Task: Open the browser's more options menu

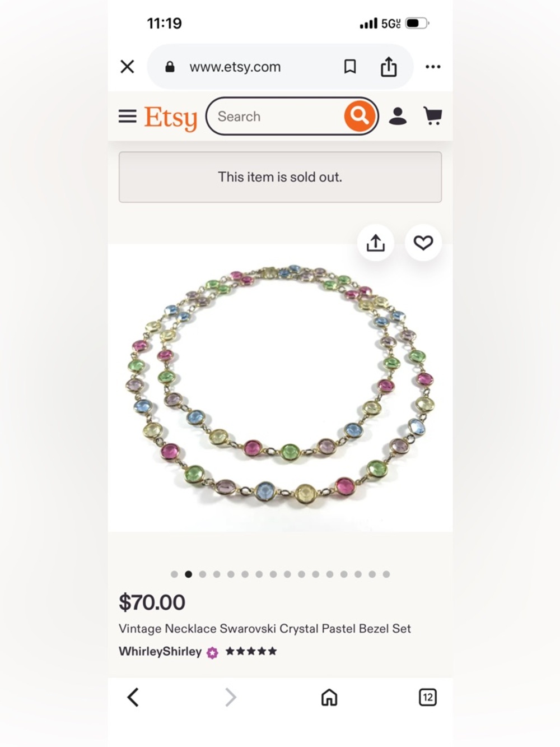Action: [433, 67]
